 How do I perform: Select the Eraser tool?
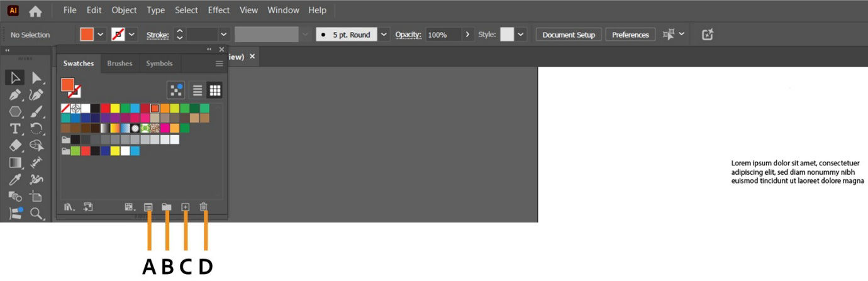point(16,146)
